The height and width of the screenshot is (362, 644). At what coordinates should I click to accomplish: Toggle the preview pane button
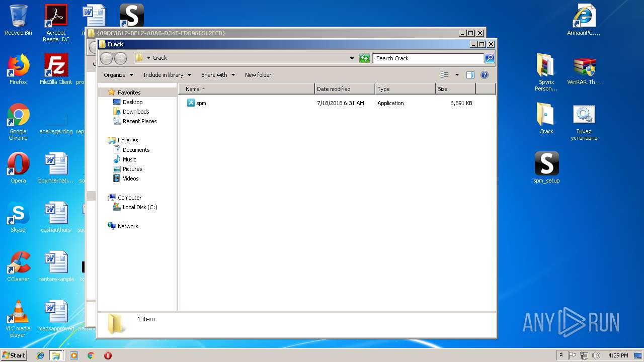pos(470,75)
